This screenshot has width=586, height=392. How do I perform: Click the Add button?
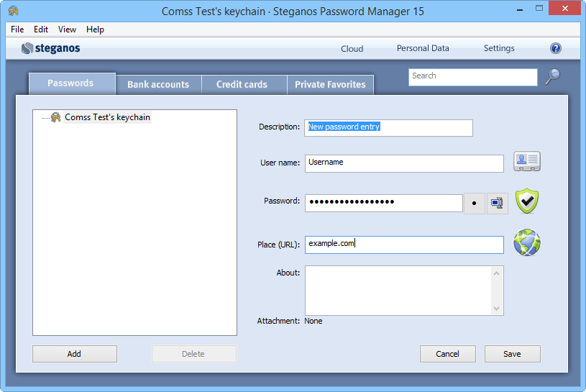[x=75, y=354]
